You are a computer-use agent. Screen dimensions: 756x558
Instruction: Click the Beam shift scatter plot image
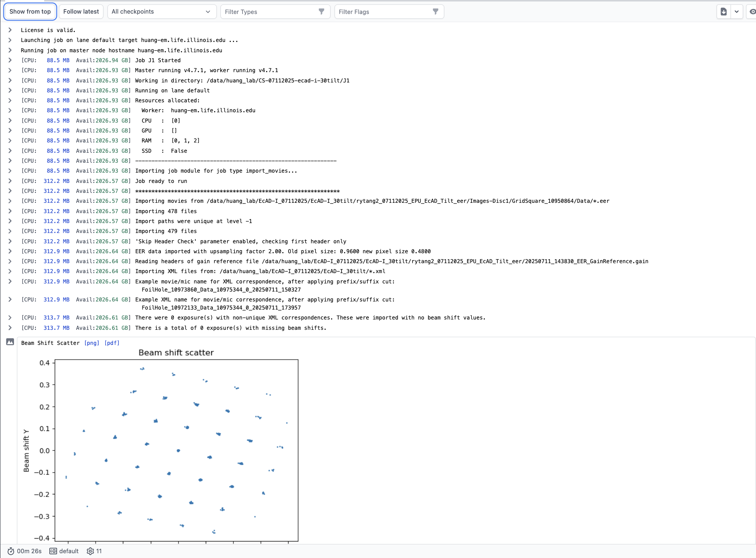point(160,445)
